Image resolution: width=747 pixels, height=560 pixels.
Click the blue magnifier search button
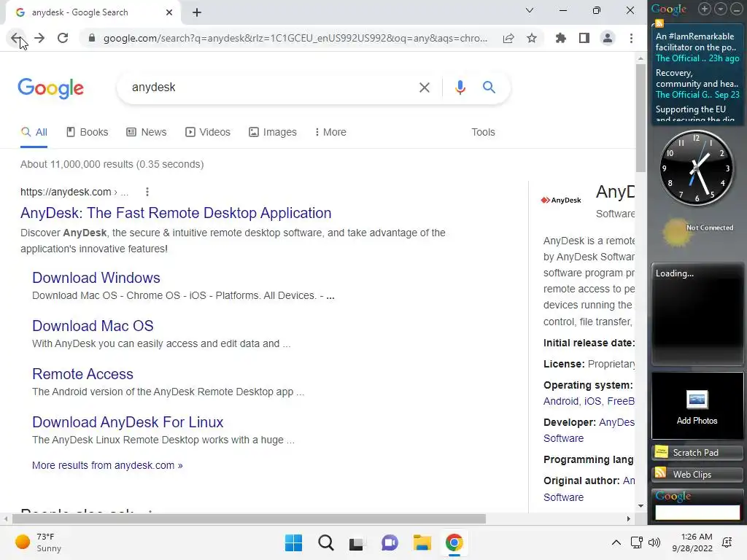(489, 87)
